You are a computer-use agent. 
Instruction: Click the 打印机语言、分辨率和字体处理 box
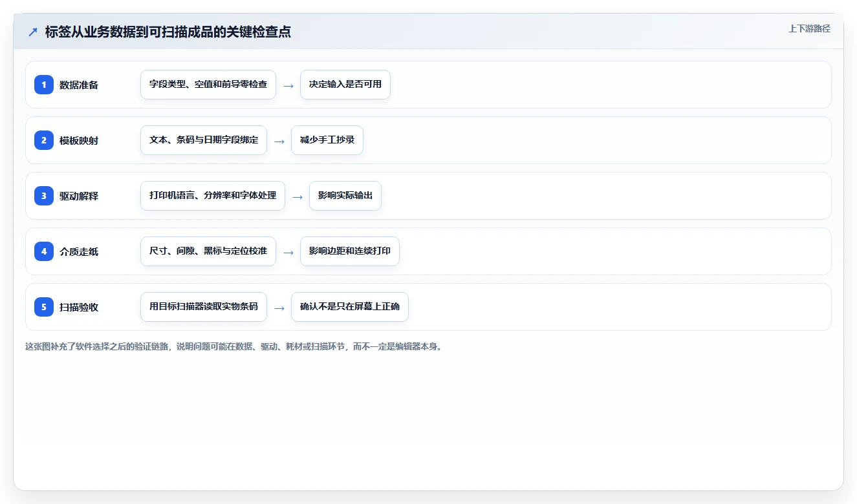[213, 196]
